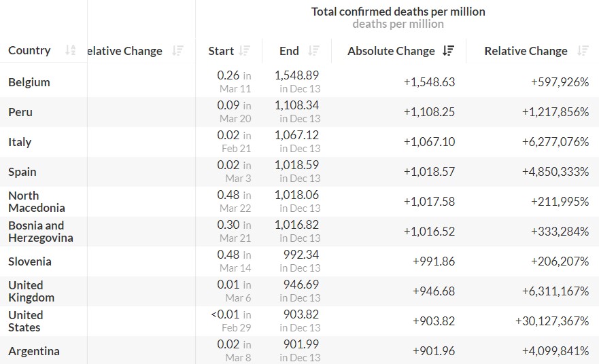Image resolution: width=599 pixels, height=364 pixels.
Task: Click the Italy row name
Action: tap(20, 142)
